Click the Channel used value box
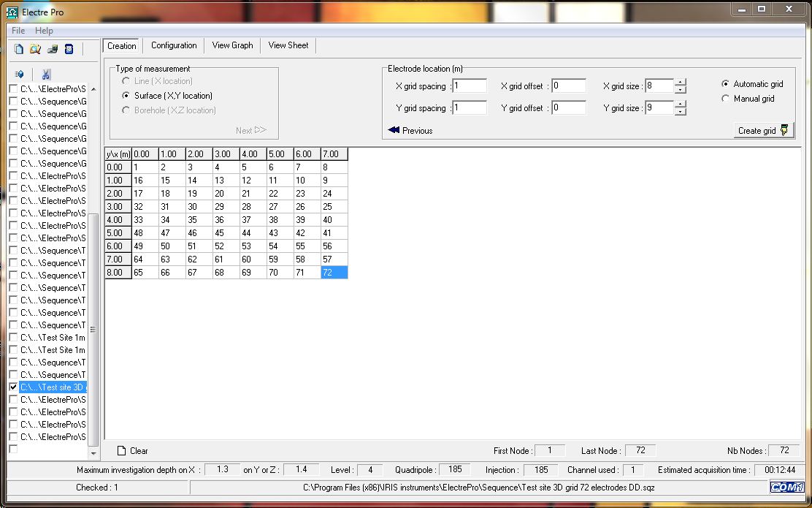Image resolution: width=812 pixels, height=508 pixels. pos(632,470)
